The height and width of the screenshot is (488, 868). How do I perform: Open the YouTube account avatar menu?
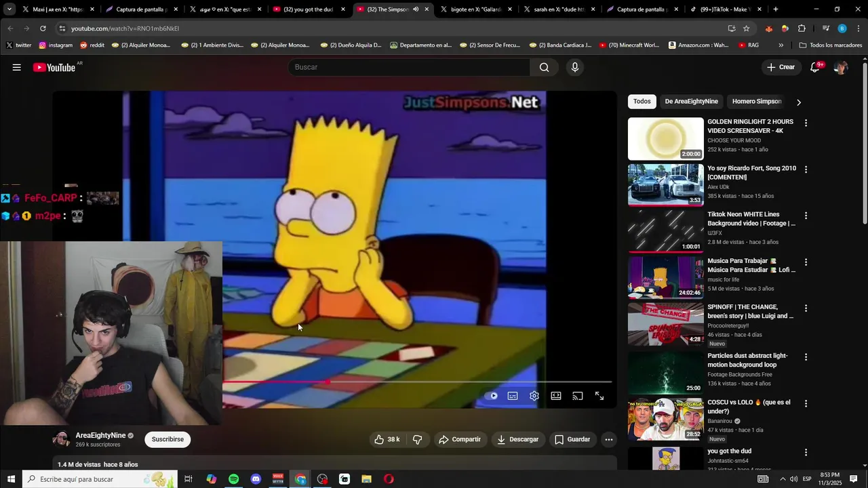click(841, 67)
